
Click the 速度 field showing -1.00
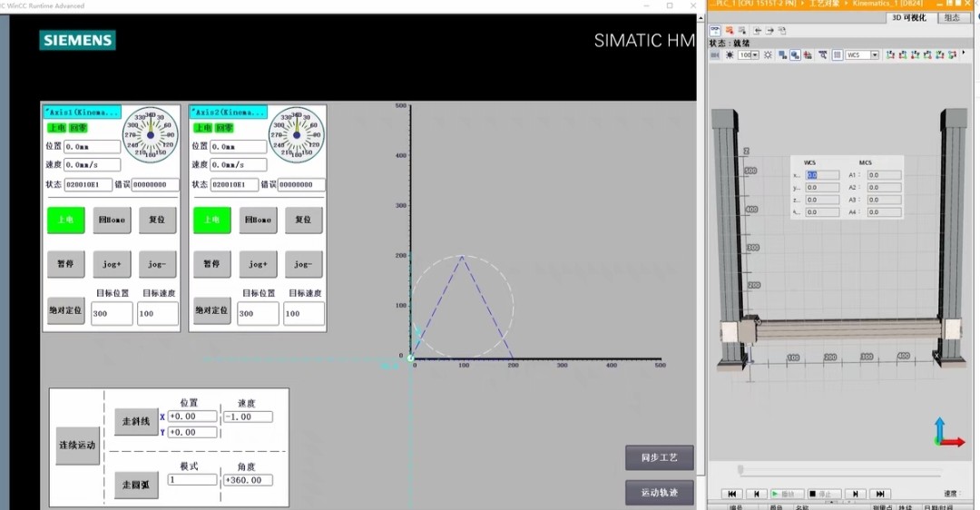[248, 417]
